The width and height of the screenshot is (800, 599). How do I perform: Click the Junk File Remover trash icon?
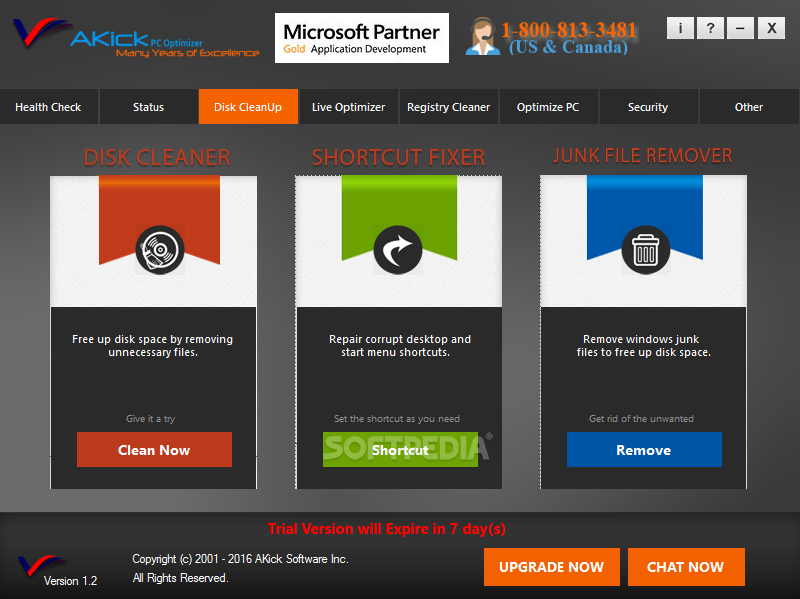click(645, 250)
